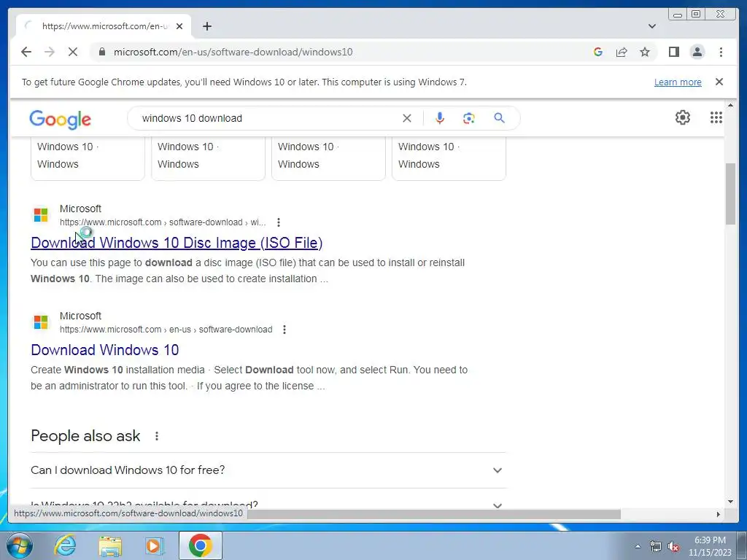Screen dimensions: 747x560
Task: Dismiss the Chrome update infobar
Action: [719, 82]
